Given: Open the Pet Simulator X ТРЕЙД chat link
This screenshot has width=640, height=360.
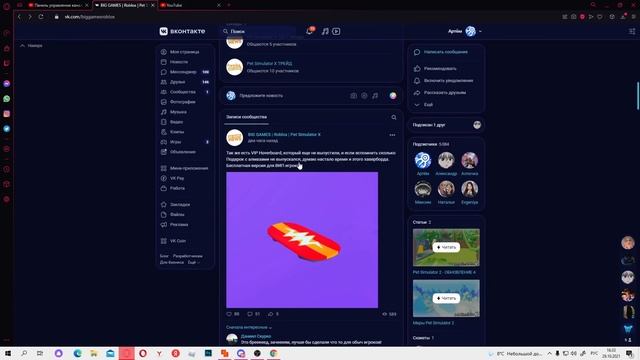Looking at the screenshot, I should [269, 64].
